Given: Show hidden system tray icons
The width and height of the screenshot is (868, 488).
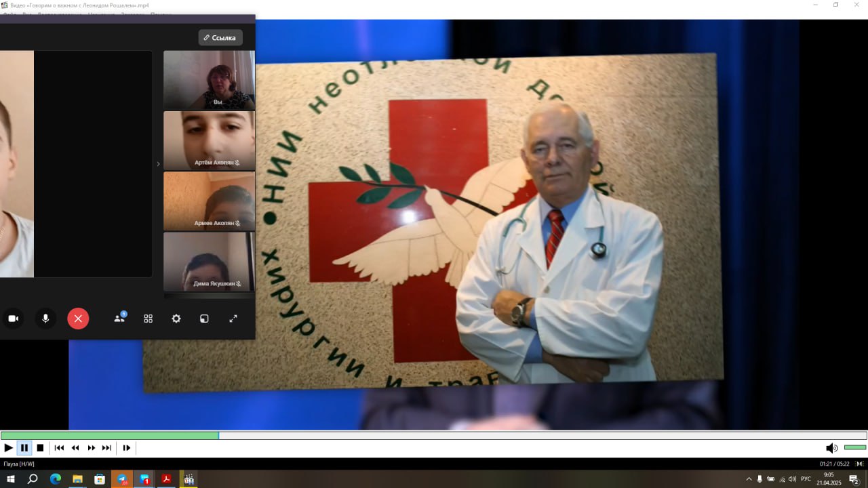Looking at the screenshot, I should coord(749,479).
